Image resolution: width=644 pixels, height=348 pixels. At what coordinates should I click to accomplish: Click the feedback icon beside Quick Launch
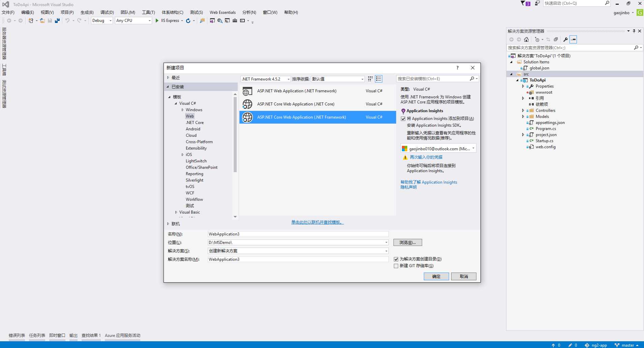tap(537, 3)
